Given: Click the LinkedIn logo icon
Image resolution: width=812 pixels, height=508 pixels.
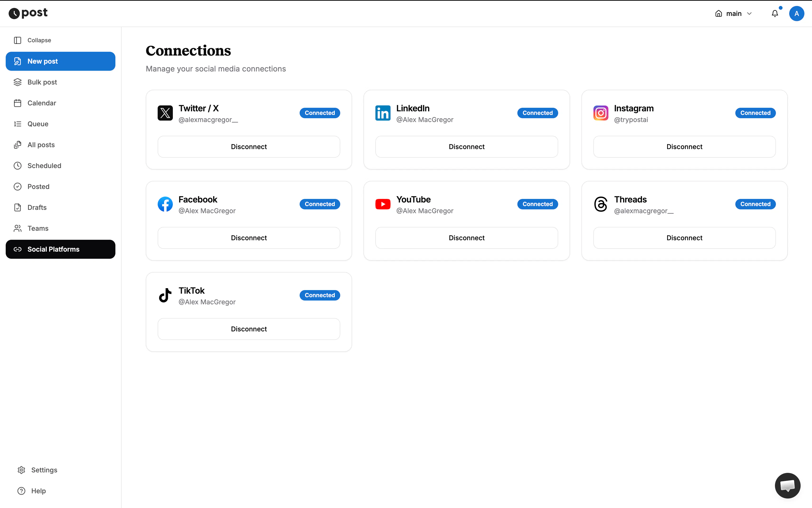Looking at the screenshot, I should click(383, 113).
